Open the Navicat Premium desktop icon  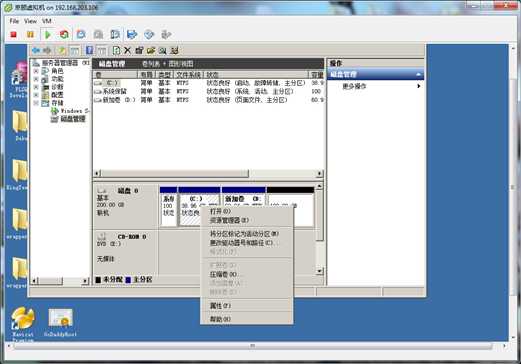tap(23, 323)
